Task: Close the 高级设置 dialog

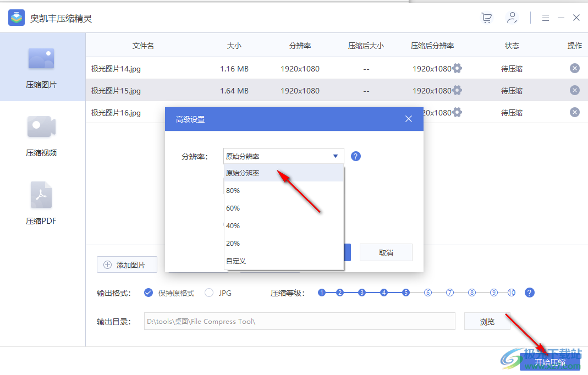Action: (x=409, y=119)
